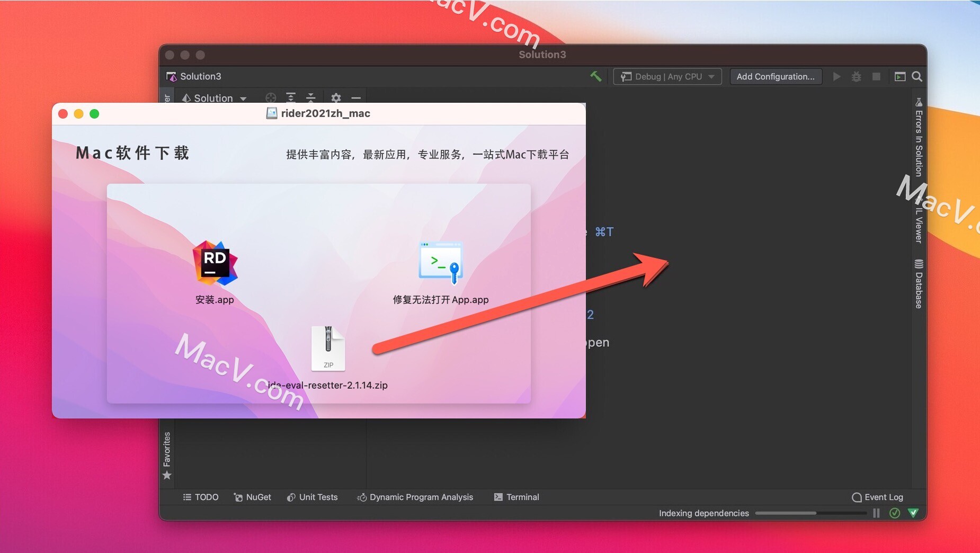Click the 安装.app label
Viewport: 980px width, 553px height.
click(215, 300)
